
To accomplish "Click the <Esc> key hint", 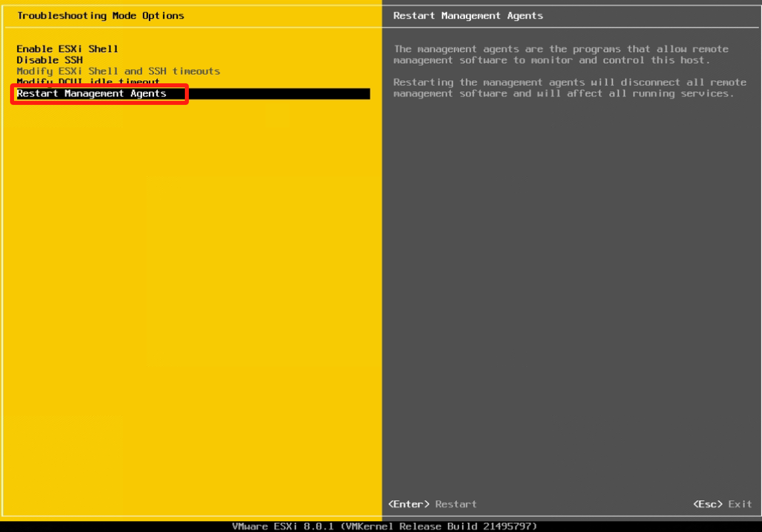I will pyautogui.click(x=708, y=504).
